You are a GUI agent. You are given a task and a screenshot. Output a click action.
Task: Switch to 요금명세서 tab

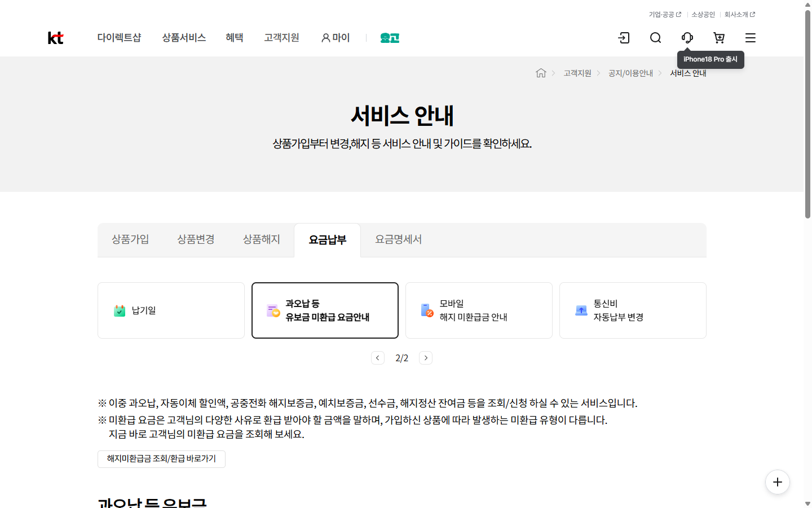[398, 239]
